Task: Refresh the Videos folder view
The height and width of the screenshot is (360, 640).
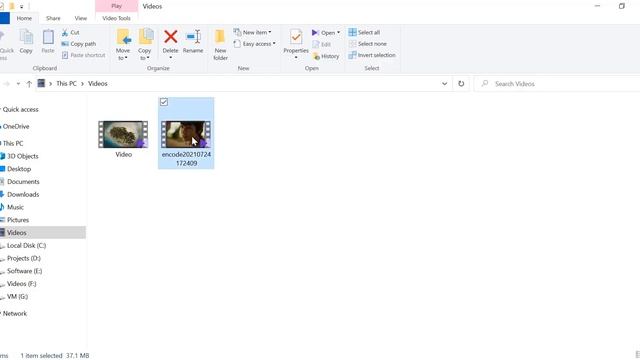Action: tap(461, 84)
